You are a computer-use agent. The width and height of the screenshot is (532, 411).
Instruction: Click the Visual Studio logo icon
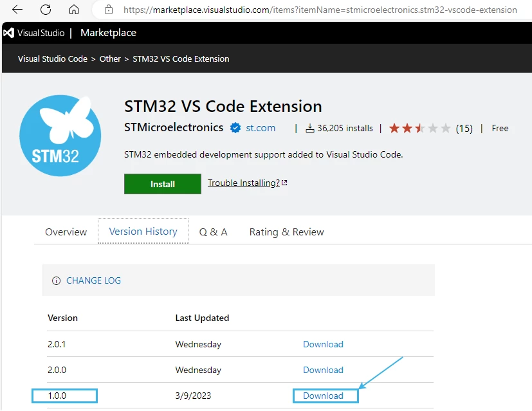click(x=8, y=33)
